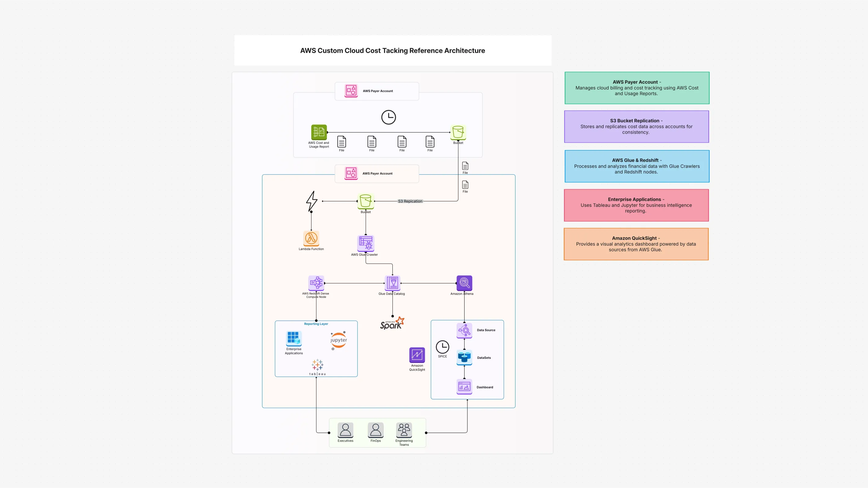Screen dimensions: 868x488
Task: Select the Enterprise Applications grid icon
Action: pos(293,339)
